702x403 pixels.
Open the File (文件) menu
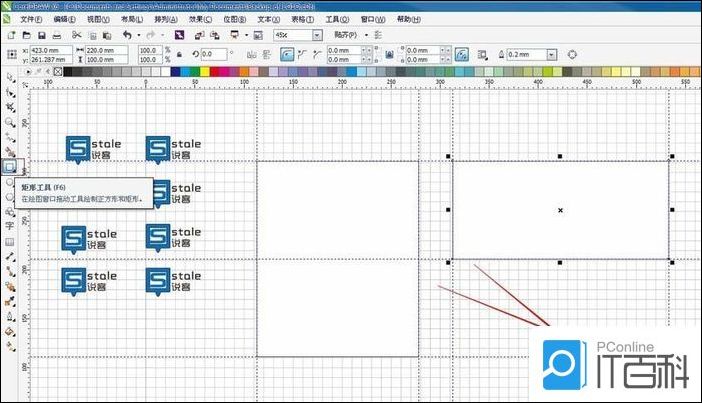31,19
